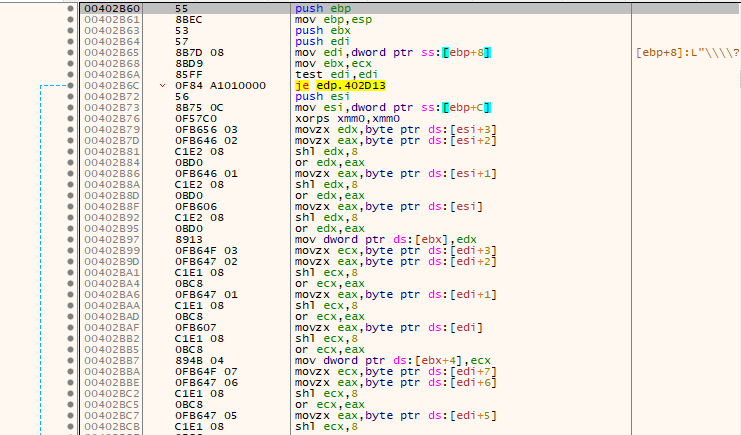Click the breakpoint dot at 00402B72

[70, 96]
